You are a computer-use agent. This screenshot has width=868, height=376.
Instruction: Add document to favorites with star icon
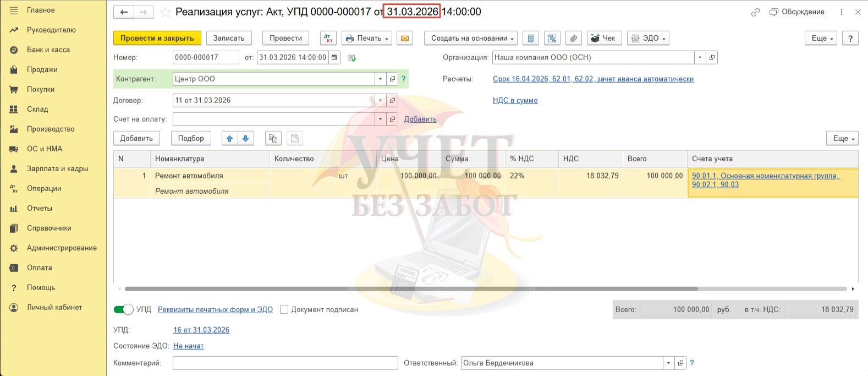tap(165, 12)
